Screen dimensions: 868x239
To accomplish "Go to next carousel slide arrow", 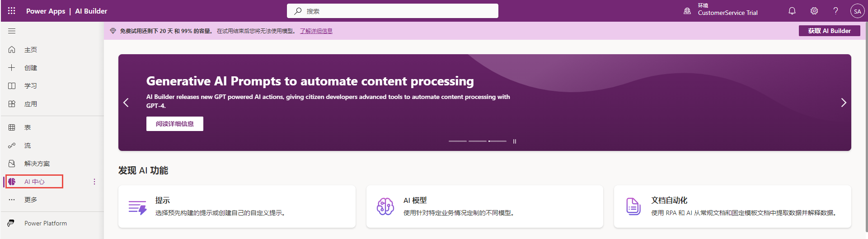I will (843, 103).
